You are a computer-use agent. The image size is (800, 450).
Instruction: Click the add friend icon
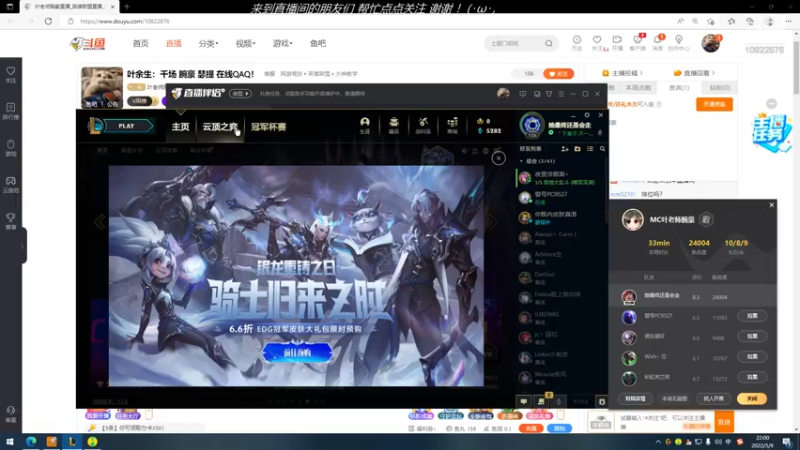565,149
